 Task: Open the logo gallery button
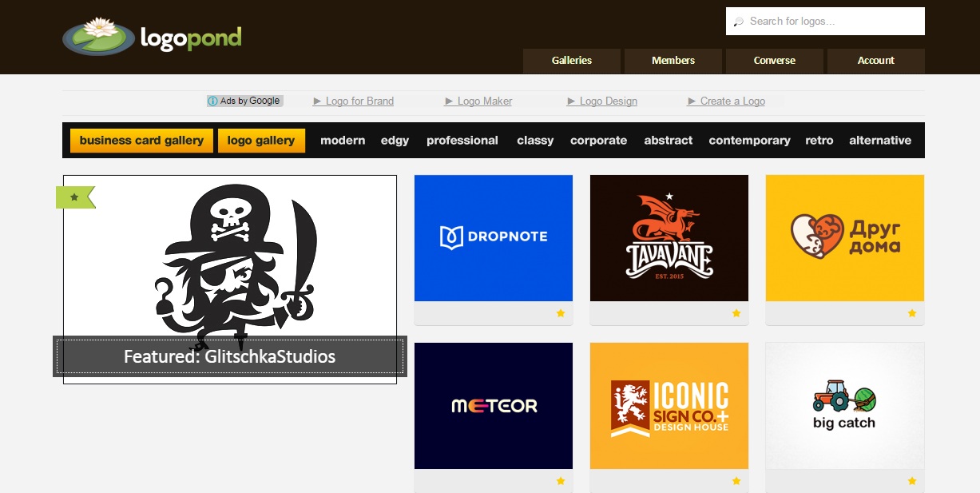click(x=261, y=141)
